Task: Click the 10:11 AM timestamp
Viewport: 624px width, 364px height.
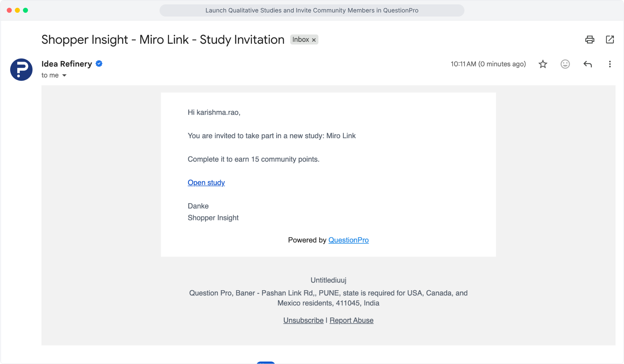Action: [x=488, y=64]
